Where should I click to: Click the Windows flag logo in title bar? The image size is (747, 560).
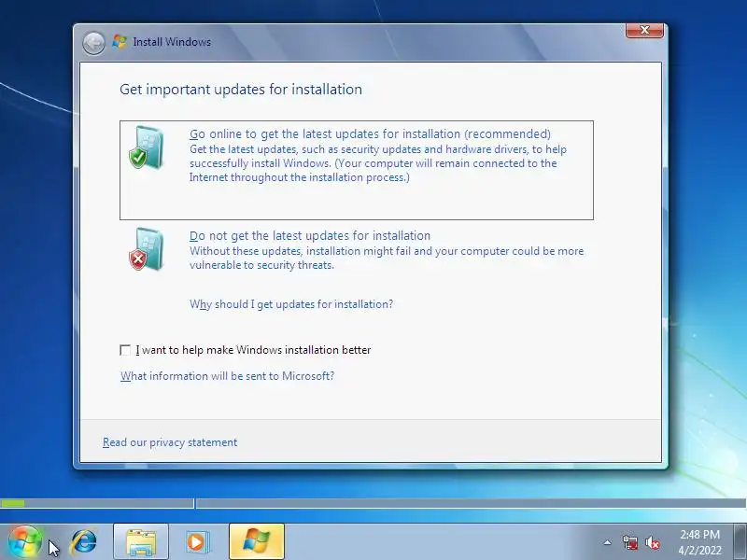pos(120,41)
